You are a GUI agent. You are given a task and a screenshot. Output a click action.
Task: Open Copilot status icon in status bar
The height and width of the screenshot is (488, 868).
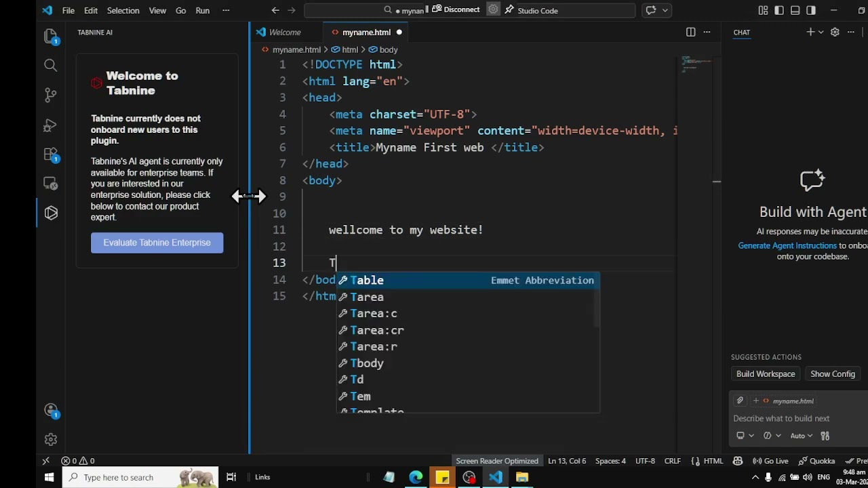point(737,461)
